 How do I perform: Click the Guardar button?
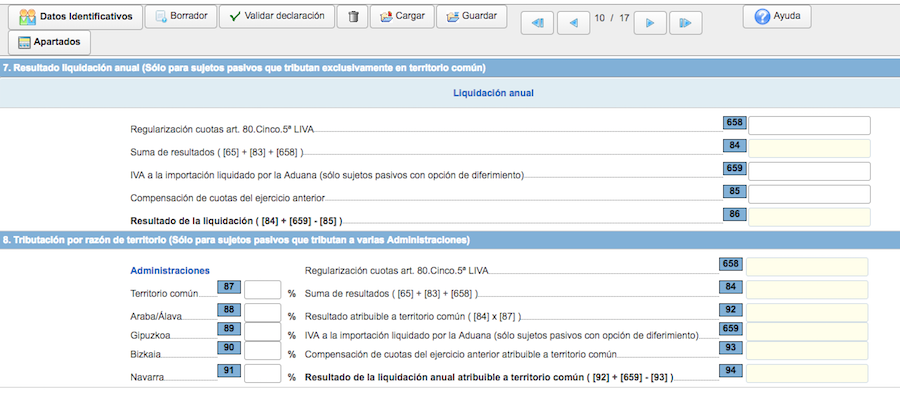point(472,17)
